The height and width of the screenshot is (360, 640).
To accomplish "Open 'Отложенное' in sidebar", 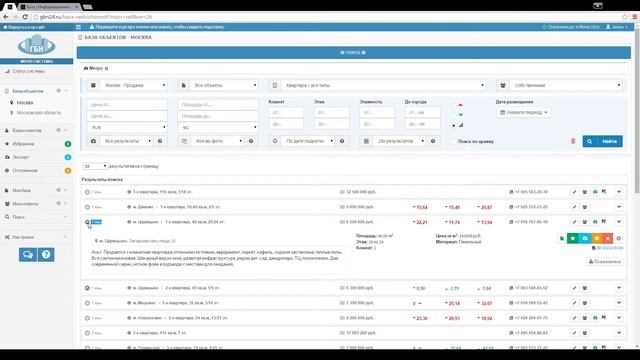I will (x=25, y=170).
